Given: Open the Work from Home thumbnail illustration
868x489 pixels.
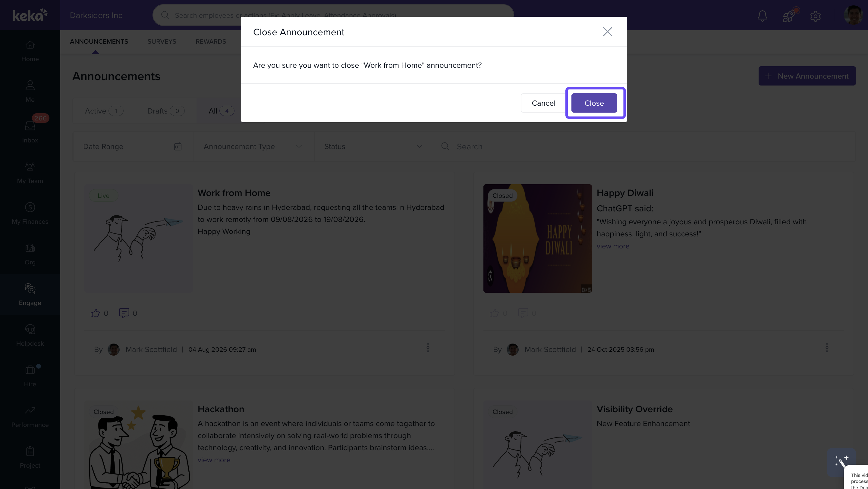Looking at the screenshot, I should (139, 238).
